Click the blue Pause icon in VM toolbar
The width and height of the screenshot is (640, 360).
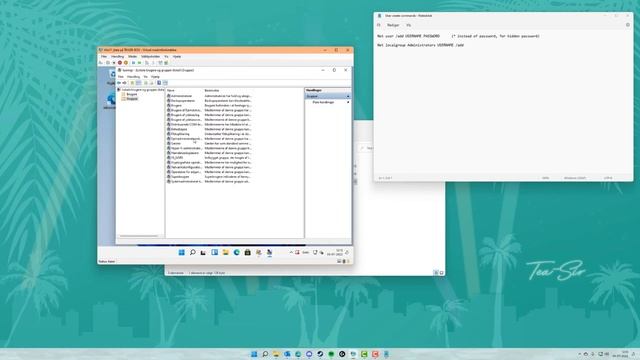tap(133, 63)
